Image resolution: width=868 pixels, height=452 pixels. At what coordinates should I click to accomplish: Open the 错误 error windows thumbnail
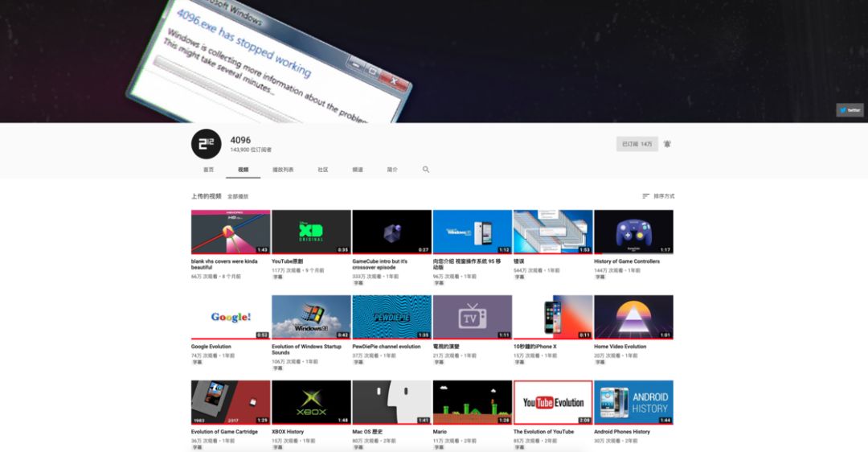tap(553, 232)
